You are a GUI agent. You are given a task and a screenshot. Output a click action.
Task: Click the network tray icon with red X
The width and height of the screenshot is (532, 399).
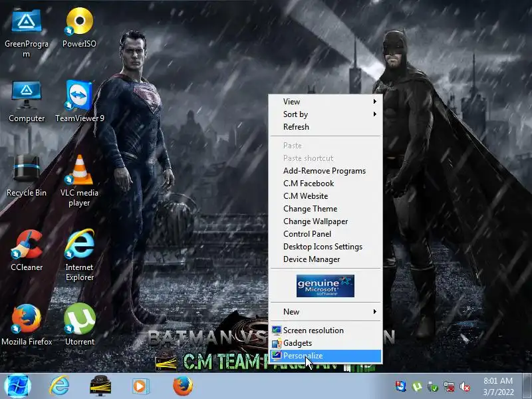[448, 387]
